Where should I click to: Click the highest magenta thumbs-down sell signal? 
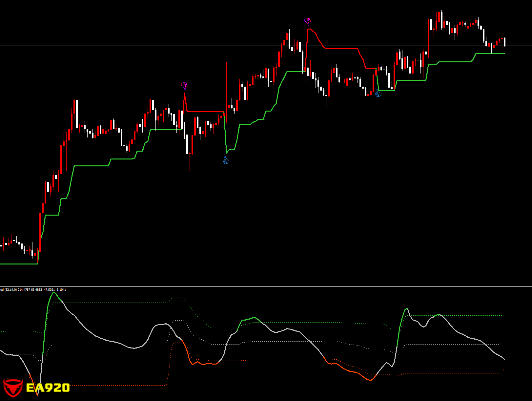[307, 21]
